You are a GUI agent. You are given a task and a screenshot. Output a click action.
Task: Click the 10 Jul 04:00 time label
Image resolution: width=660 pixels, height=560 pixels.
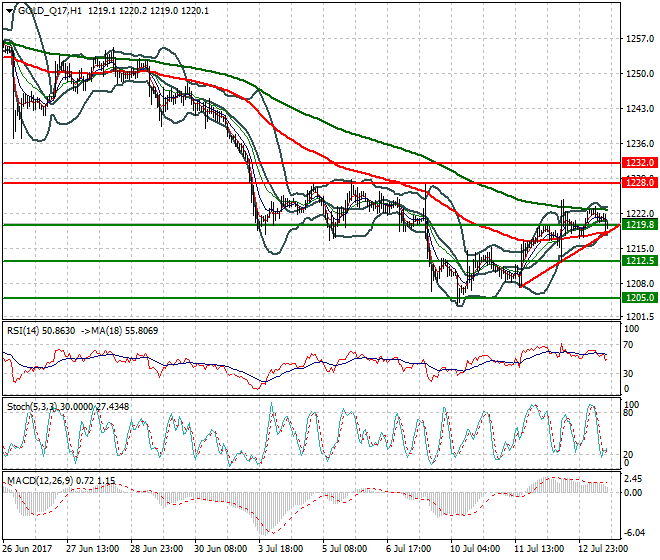click(x=475, y=549)
